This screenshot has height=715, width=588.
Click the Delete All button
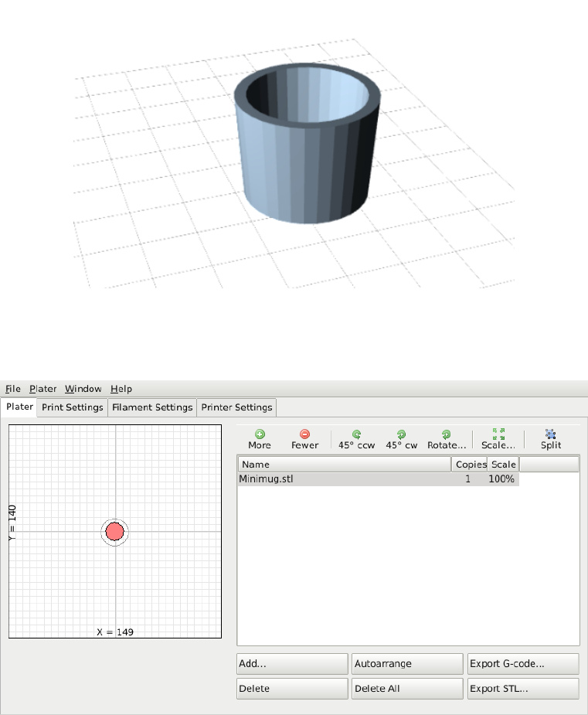[407, 689]
